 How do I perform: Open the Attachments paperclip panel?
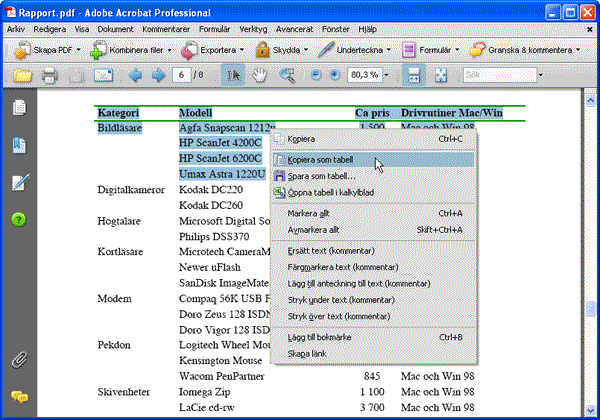pos(18,359)
